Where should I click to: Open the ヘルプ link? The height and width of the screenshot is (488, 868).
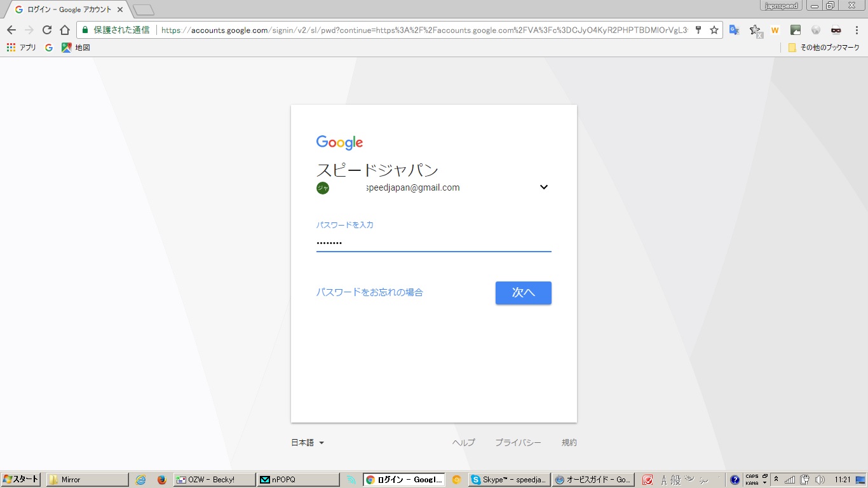(x=464, y=443)
